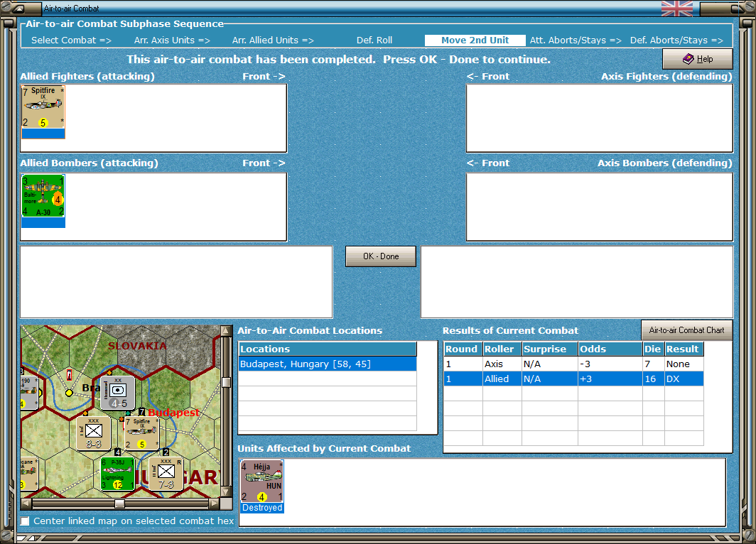The height and width of the screenshot is (544, 756).
Task: Select the Axis round 1 result row
Action: [x=573, y=364]
